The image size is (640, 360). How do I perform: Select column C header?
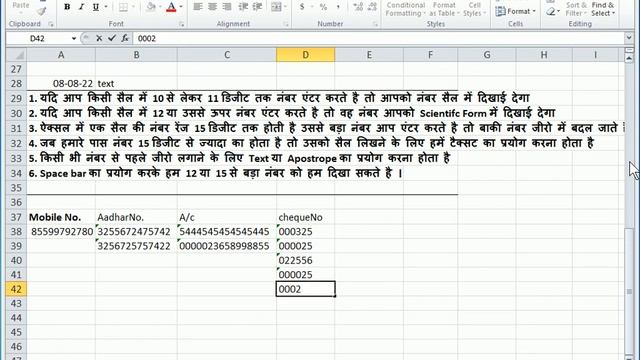pos(227,55)
